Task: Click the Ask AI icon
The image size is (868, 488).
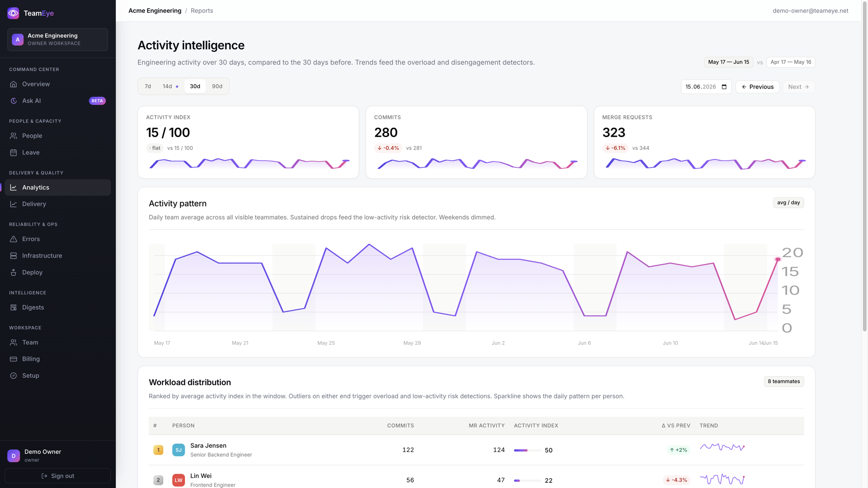Action: pyautogui.click(x=13, y=101)
